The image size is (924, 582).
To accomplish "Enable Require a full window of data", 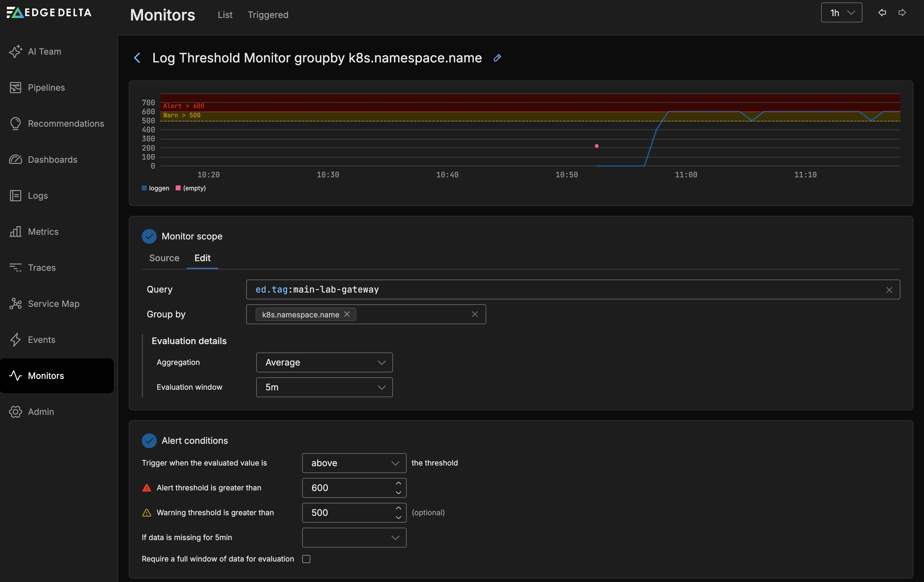I will point(306,559).
